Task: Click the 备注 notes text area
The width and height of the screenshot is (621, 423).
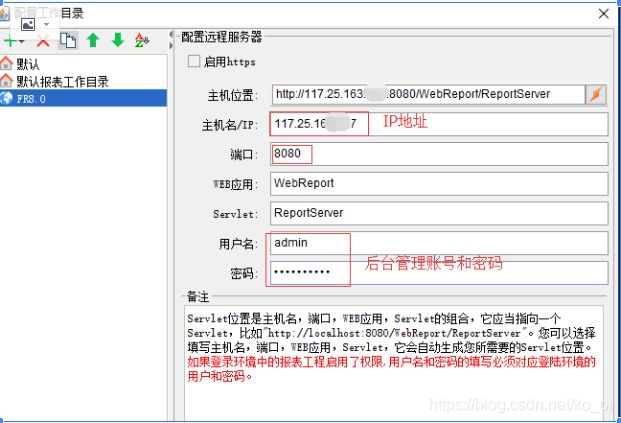Action: point(394,363)
